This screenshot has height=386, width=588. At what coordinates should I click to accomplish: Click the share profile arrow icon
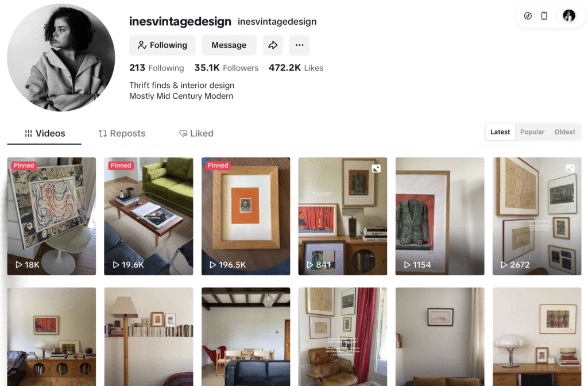(273, 45)
